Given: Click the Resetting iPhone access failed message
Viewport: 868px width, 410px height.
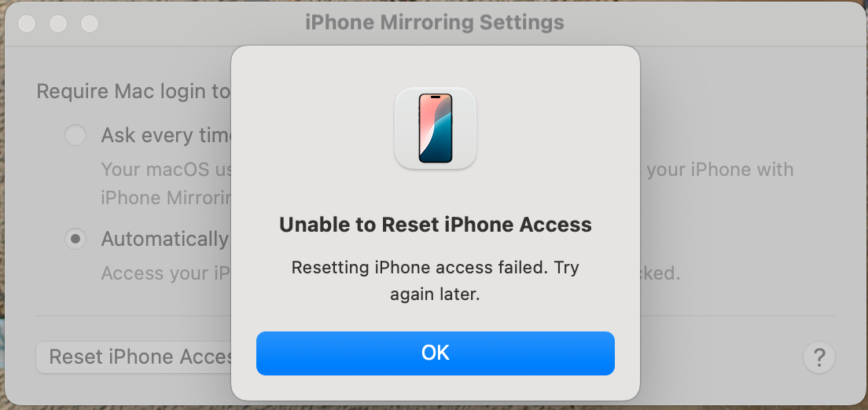Looking at the screenshot, I should pos(435,280).
